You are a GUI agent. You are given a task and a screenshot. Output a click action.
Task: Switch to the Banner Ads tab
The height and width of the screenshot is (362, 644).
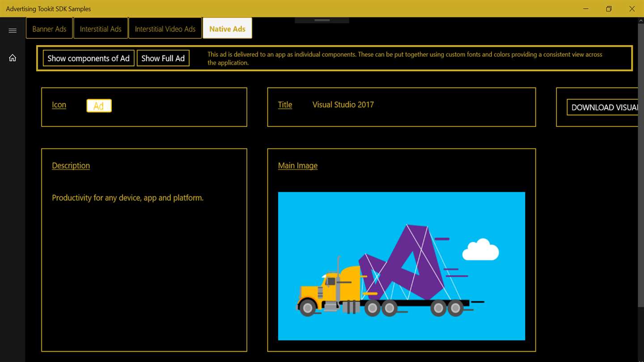tap(49, 29)
